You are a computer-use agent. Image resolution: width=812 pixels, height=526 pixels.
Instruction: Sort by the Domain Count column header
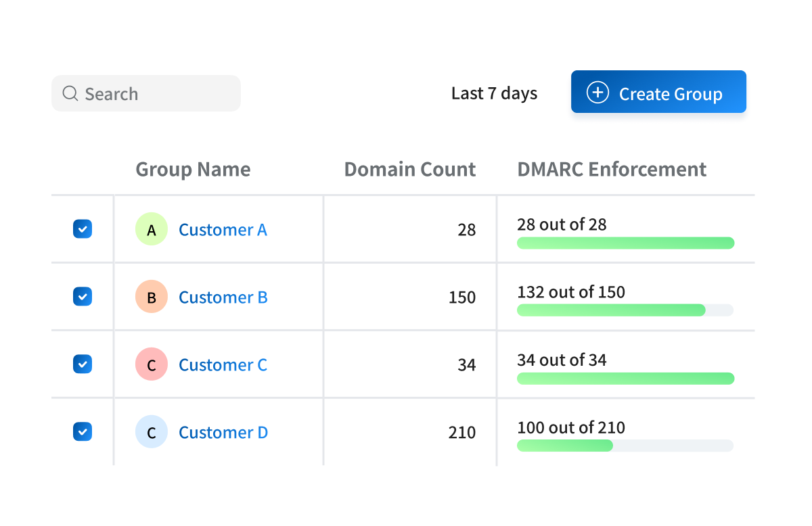409,169
